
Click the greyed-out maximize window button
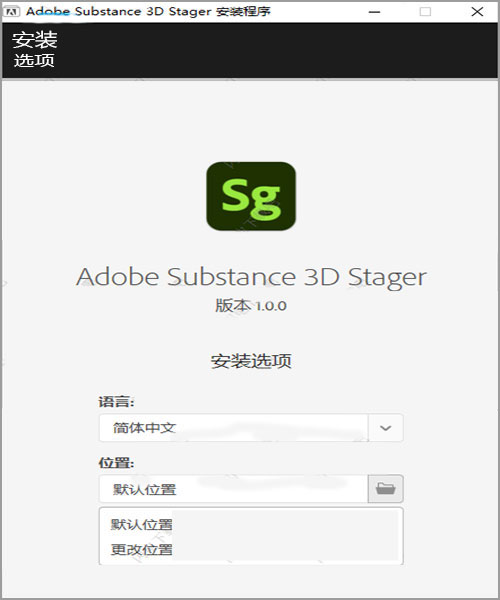tap(425, 12)
